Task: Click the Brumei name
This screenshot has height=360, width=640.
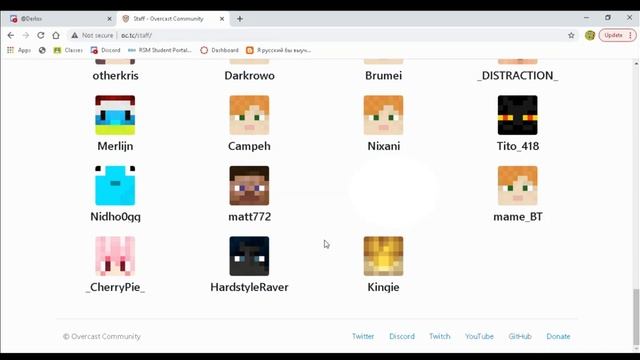Action: point(383,76)
